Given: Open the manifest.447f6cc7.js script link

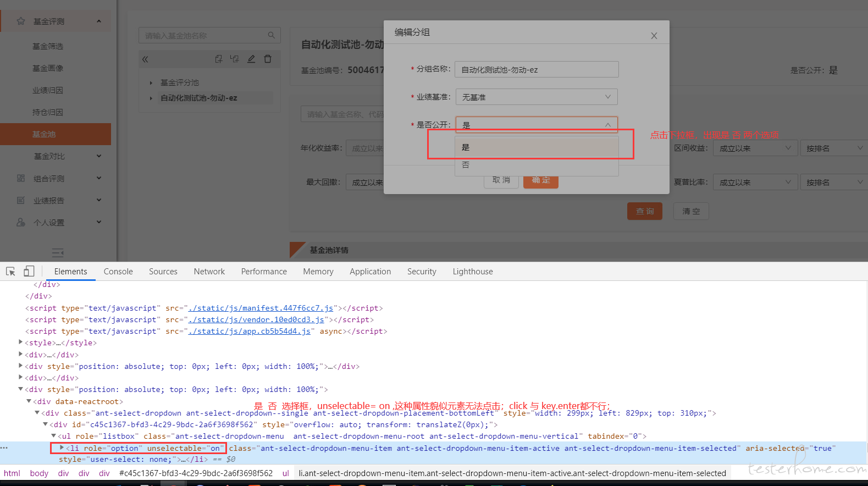Looking at the screenshot, I should click(x=261, y=308).
